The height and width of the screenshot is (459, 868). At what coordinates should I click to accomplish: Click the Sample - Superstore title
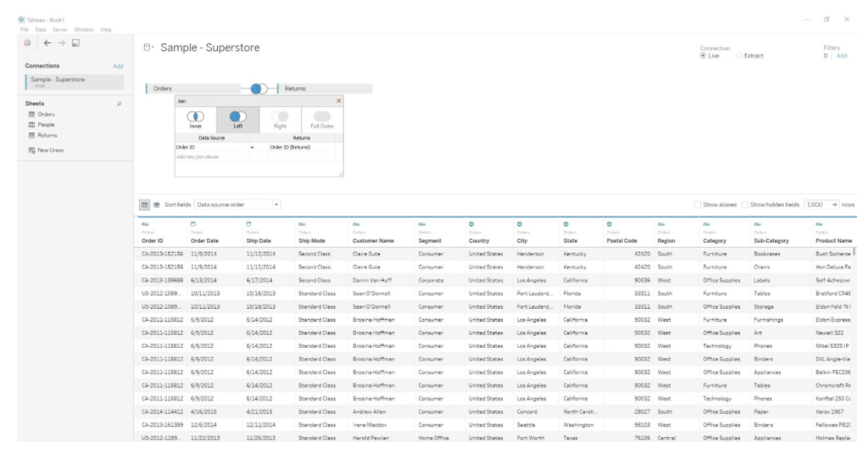pos(210,48)
